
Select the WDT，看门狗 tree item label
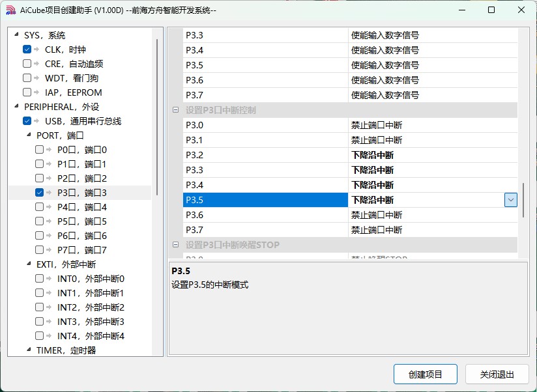tap(72, 78)
